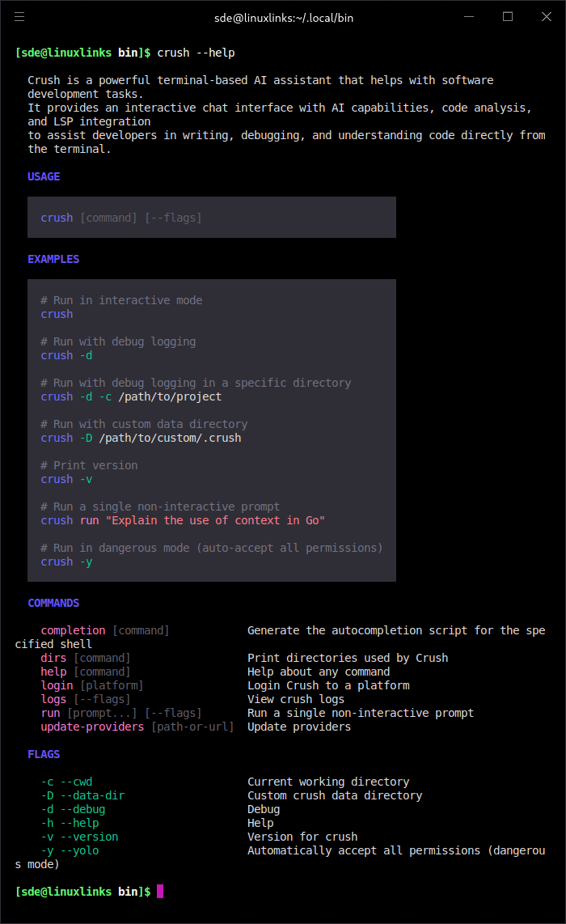Click the 'login' command entry
This screenshot has width=566, height=924.
[57, 685]
